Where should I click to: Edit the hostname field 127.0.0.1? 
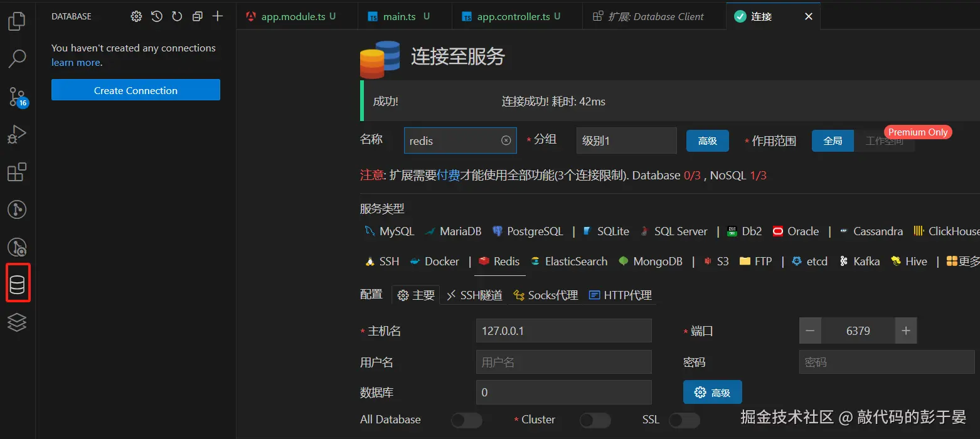pos(564,331)
